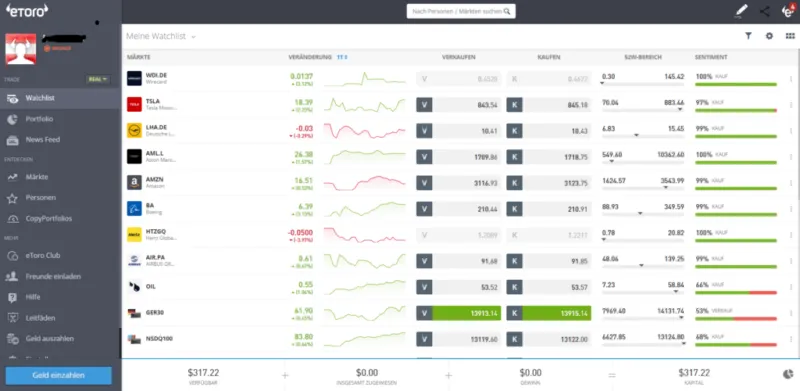800x391 pixels.
Task: Click the Geld einzahlen button
Action: pos(59,375)
